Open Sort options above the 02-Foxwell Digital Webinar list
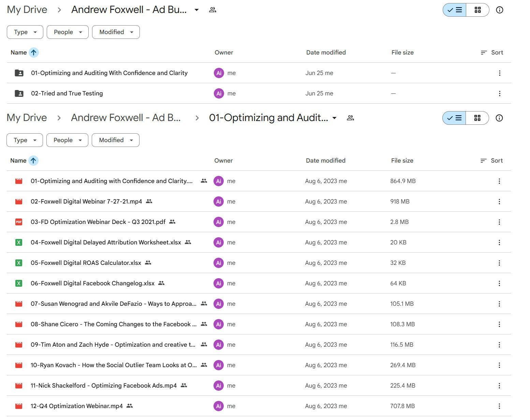This screenshot has height=420, width=530. [x=491, y=161]
